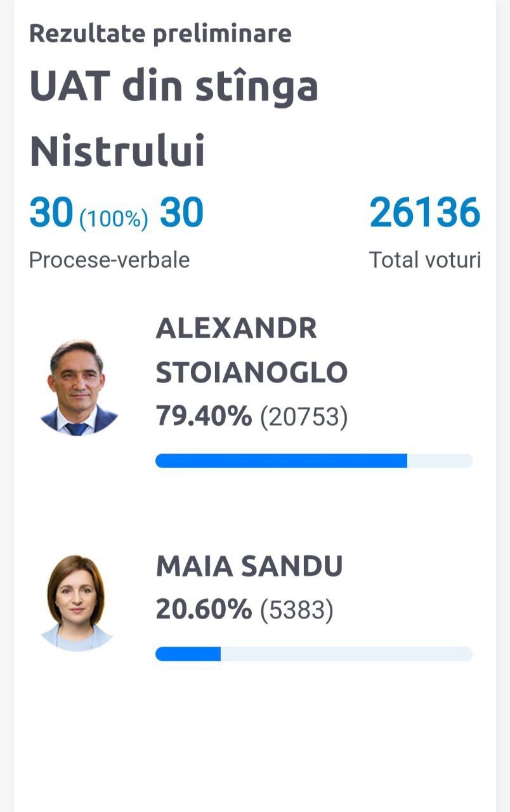Viewport: 510px width, 812px height.
Task: Select the MAIA SANDU candidate name
Action: click(249, 566)
